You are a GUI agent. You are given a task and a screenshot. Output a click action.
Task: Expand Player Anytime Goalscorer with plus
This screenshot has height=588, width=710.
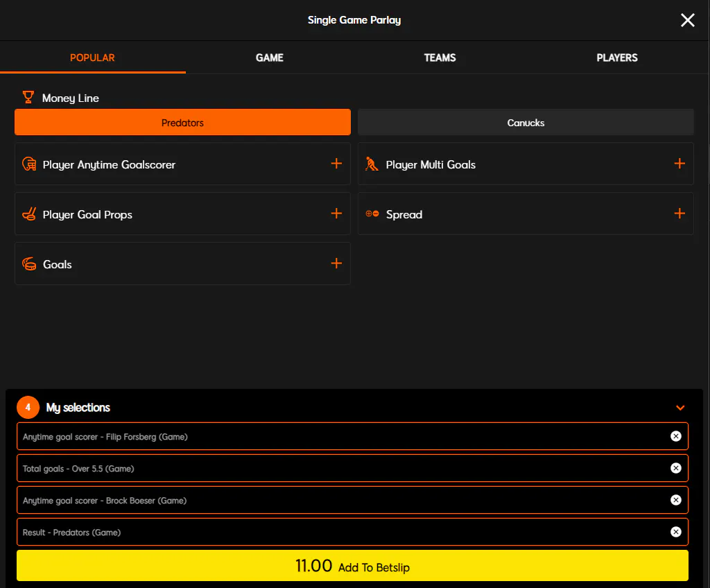pos(336,164)
